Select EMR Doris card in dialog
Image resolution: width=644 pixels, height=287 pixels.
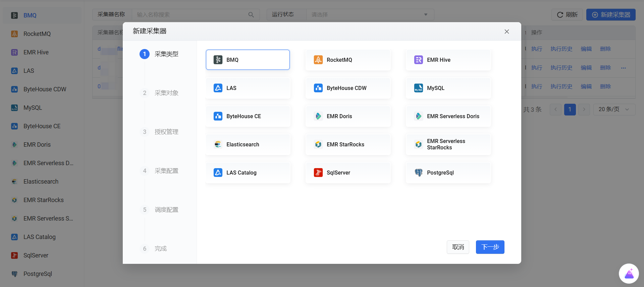348,116
